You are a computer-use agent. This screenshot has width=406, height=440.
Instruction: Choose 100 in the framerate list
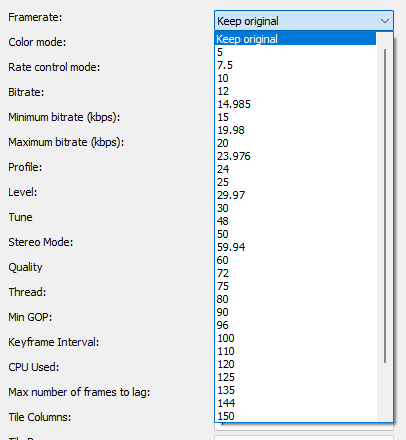point(295,338)
